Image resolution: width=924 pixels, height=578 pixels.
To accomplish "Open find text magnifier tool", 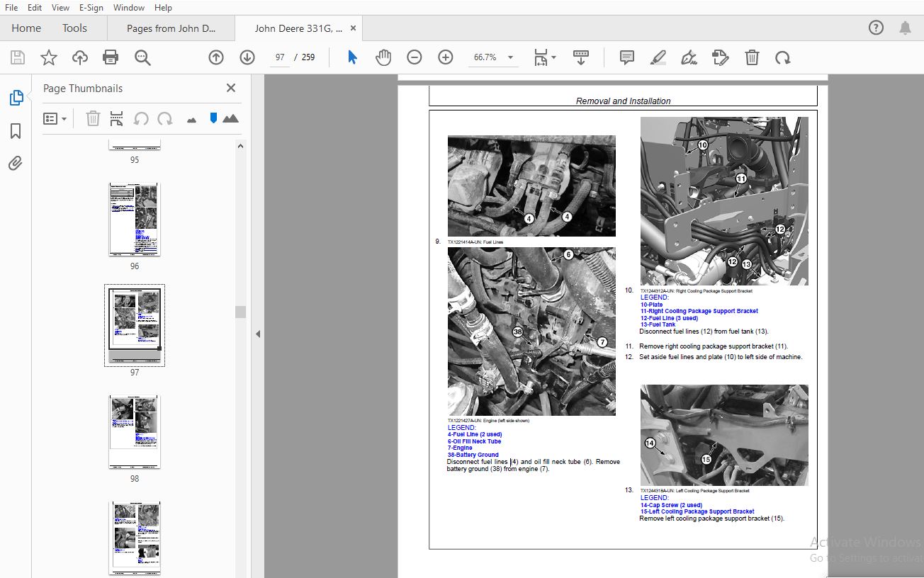I will [142, 57].
